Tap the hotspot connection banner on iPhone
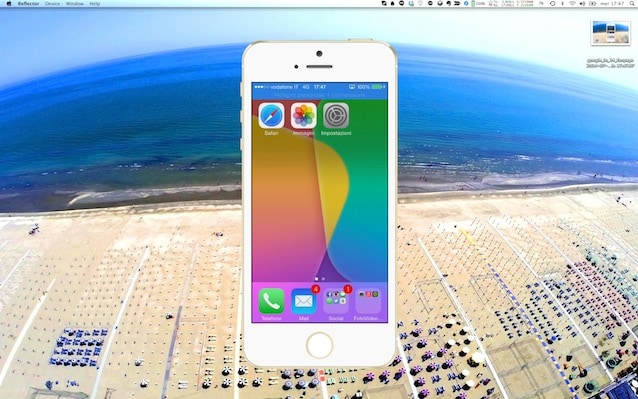 click(319, 96)
